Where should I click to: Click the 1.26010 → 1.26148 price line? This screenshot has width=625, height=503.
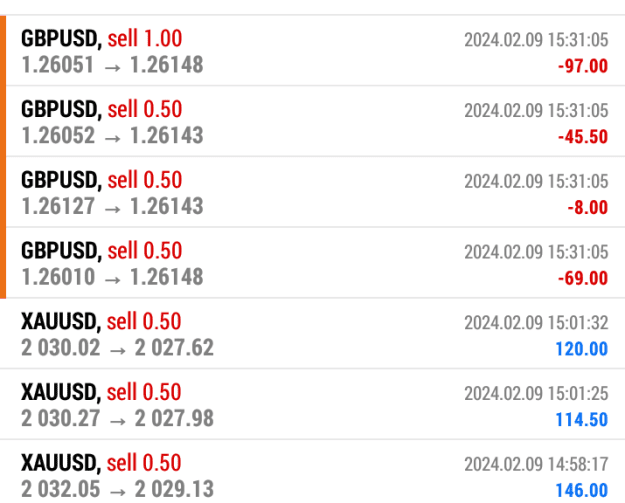pyautogui.click(x=112, y=277)
